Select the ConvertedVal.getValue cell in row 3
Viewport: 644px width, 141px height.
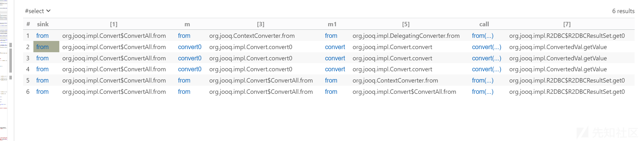coord(558,58)
